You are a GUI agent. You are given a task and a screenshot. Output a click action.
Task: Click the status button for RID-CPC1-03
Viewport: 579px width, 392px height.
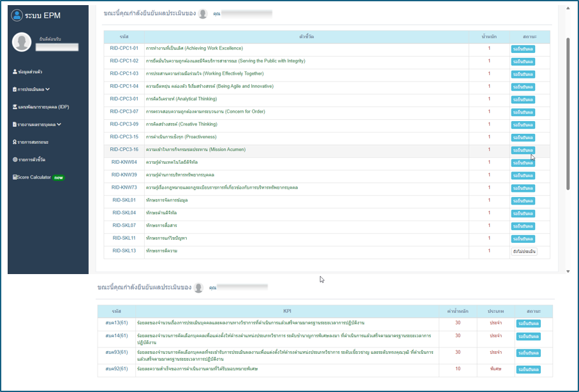[523, 74]
